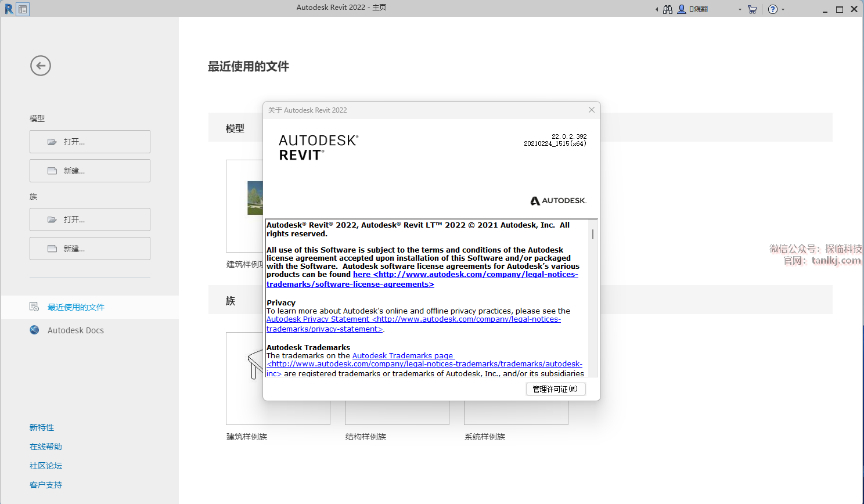Screen dimensions: 864x504
Task: Close the 关于 Autodesk Revit 2022 dialog
Action: pos(591,110)
